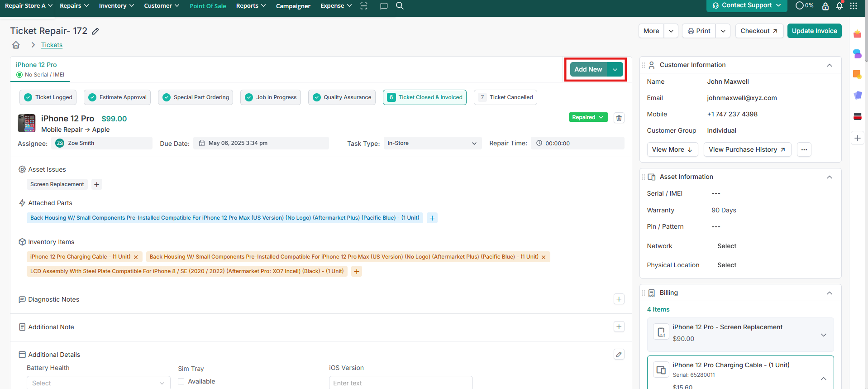Click the Add New button
This screenshot has height=389, width=868.
[x=588, y=69]
